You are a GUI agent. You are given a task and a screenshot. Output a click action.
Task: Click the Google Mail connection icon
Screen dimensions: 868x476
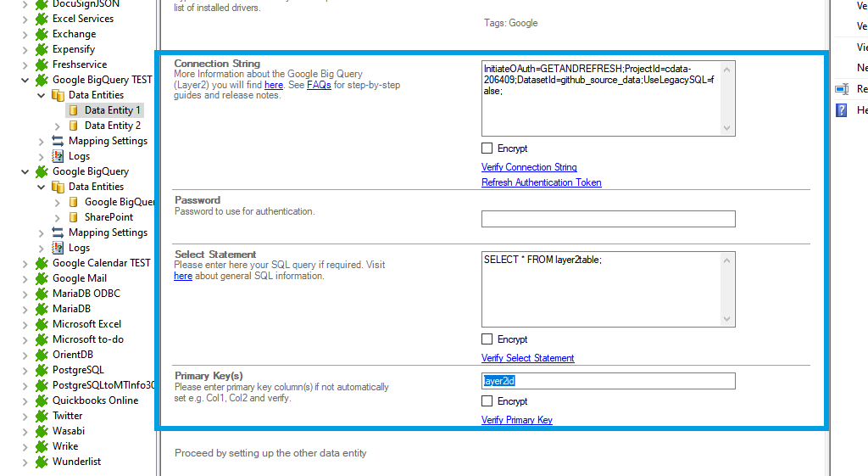(42, 279)
